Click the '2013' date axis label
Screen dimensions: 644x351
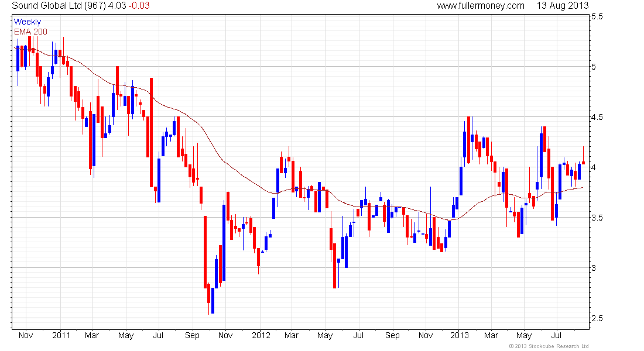460,335
